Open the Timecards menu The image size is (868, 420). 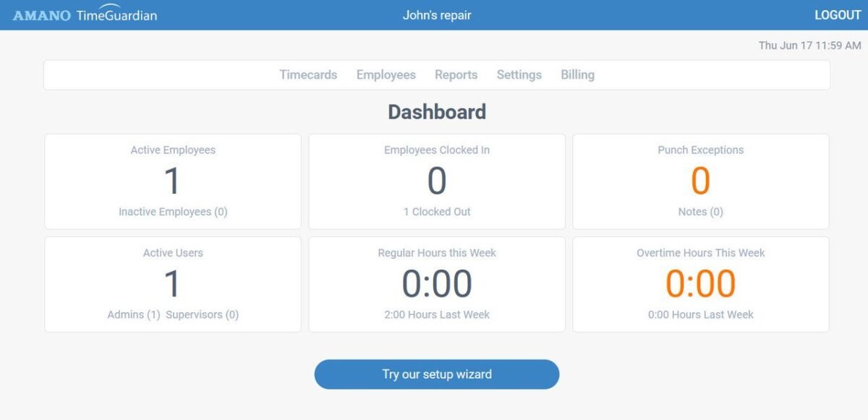pos(308,75)
